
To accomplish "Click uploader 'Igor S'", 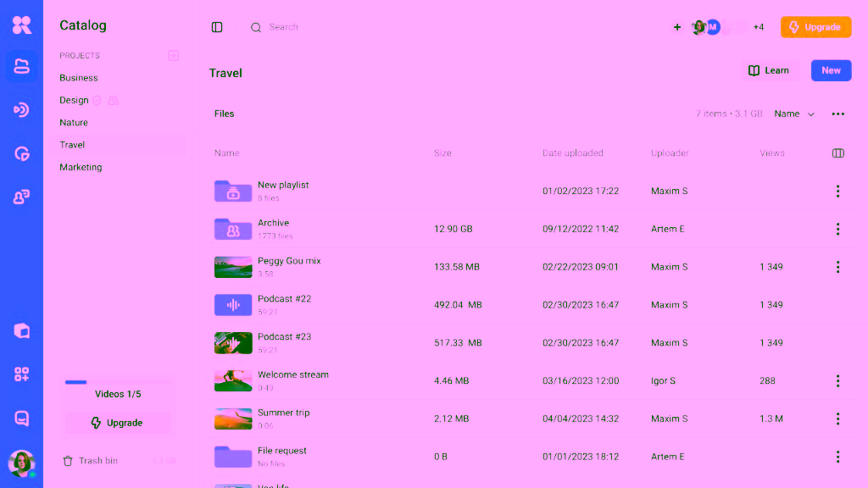I will click(663, 380).
